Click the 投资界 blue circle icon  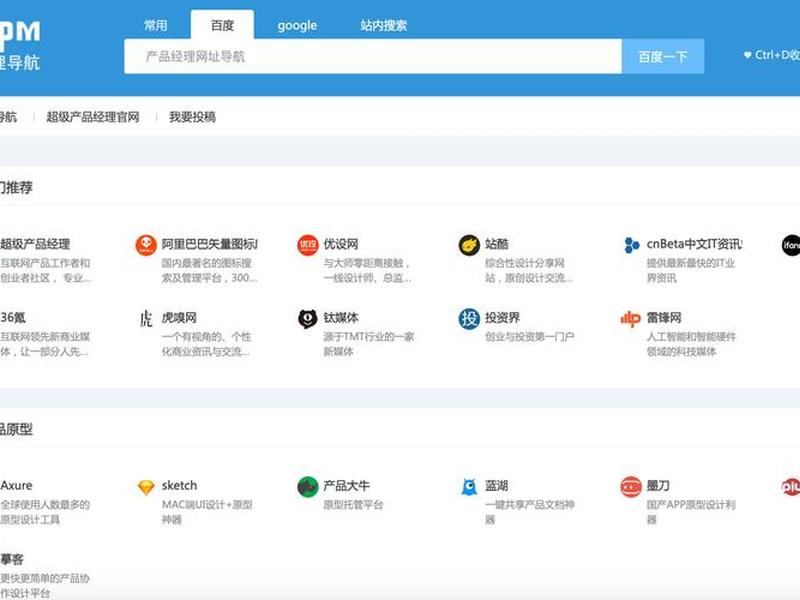[469, 319]
